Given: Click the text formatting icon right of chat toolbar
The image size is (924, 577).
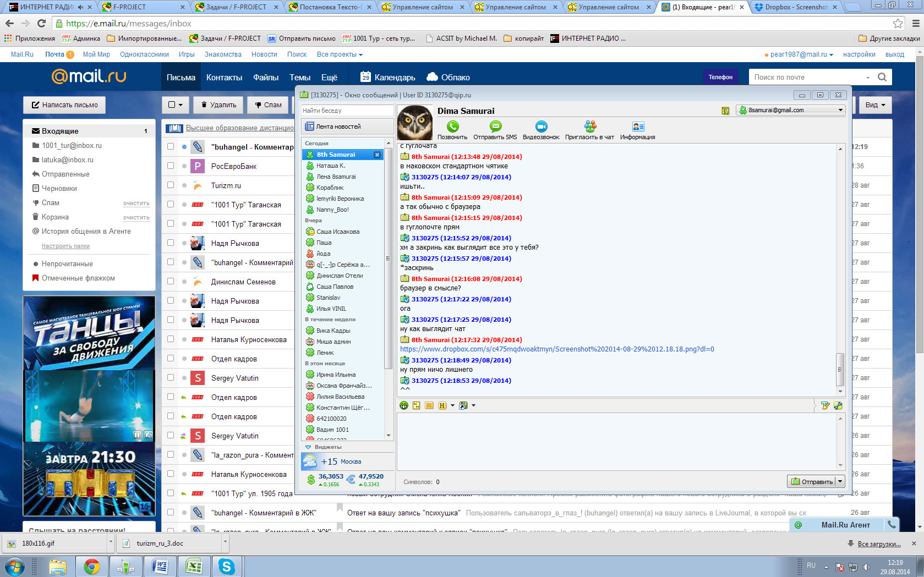Looking at the screenshot, I should (825, 405).
